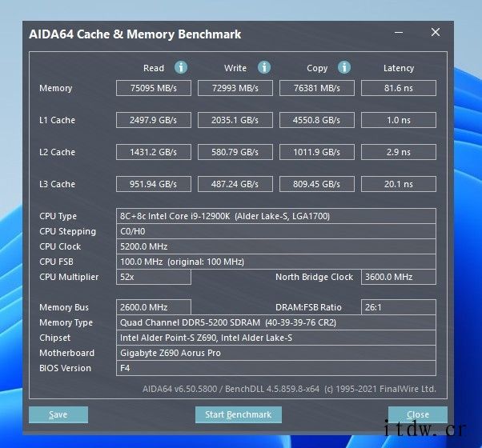Click the CPU Clock value 5200.0 MHz
The height and width of the screenshot is (448, 482).
(x=276, y=246)
